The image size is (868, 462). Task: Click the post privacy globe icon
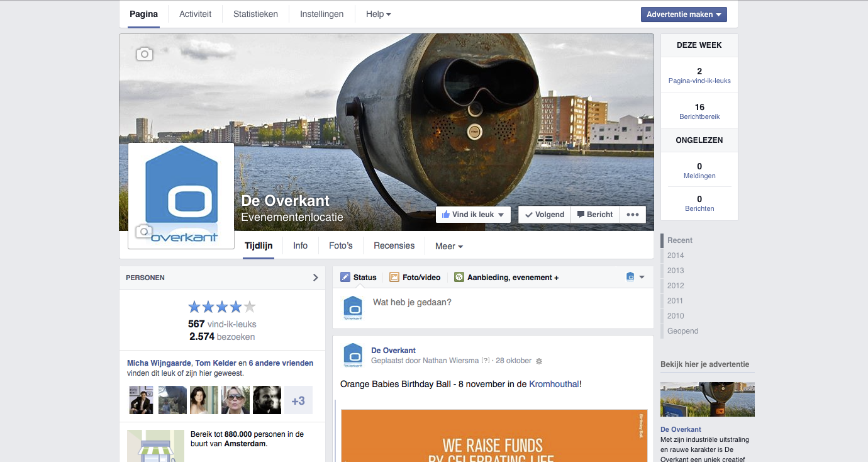(538, 361)
